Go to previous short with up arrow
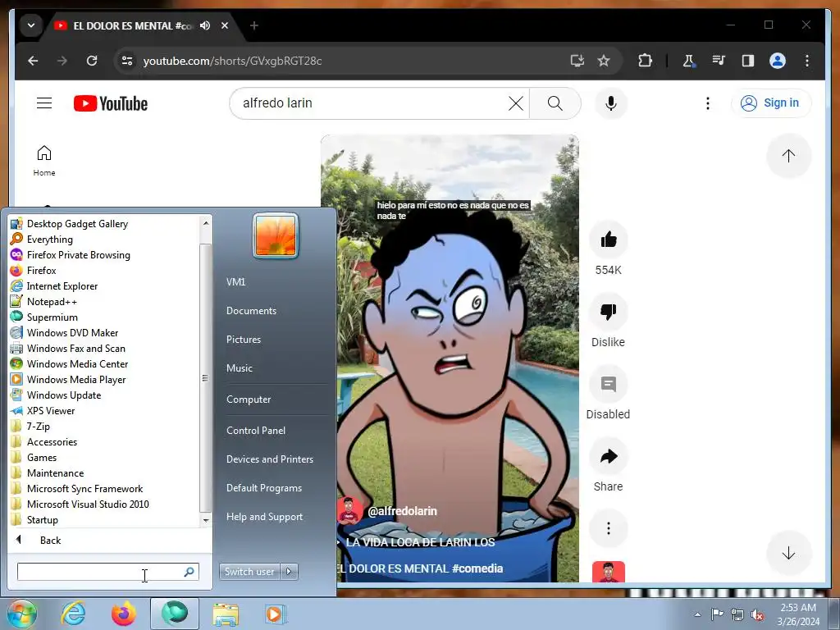The image size is (840, 630). click(x=788, y=156)
